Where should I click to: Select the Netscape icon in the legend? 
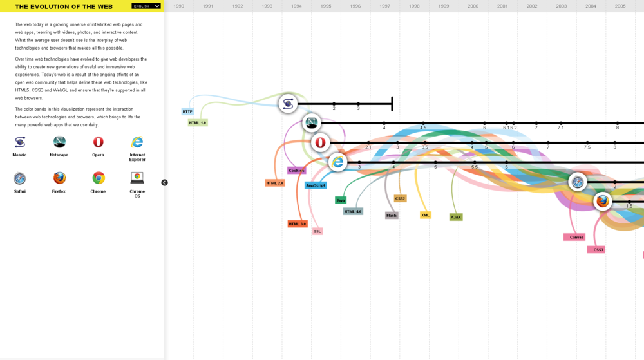click(x=59, y=142)
